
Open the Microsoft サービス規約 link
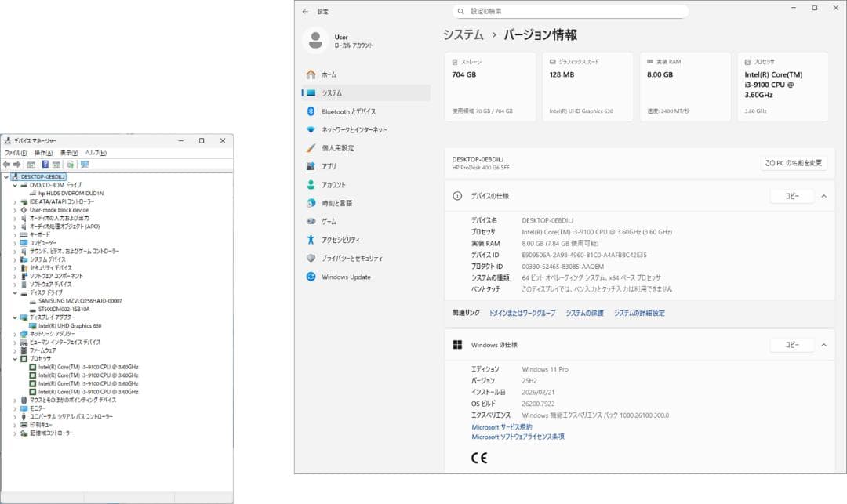[x=502, y=427]
